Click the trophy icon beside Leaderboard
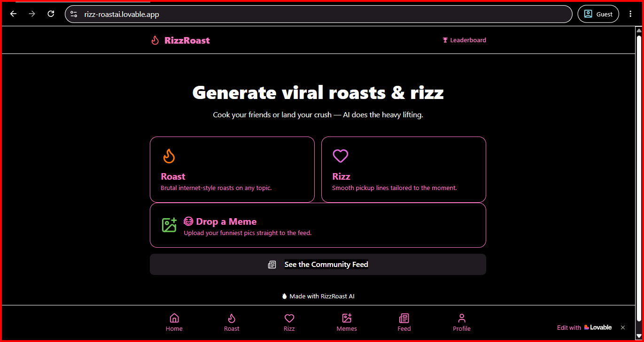Image resolution: width=644 pixels, height=342 pixels. (x=445, y=40)
